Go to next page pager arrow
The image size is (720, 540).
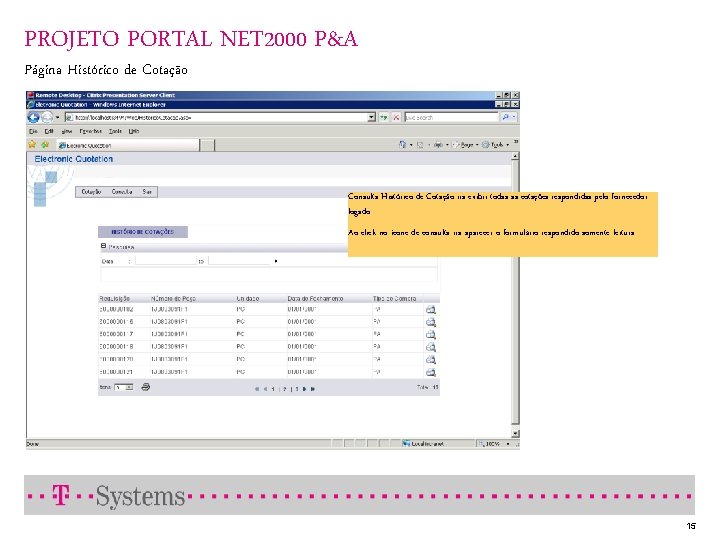coord(304,389)
